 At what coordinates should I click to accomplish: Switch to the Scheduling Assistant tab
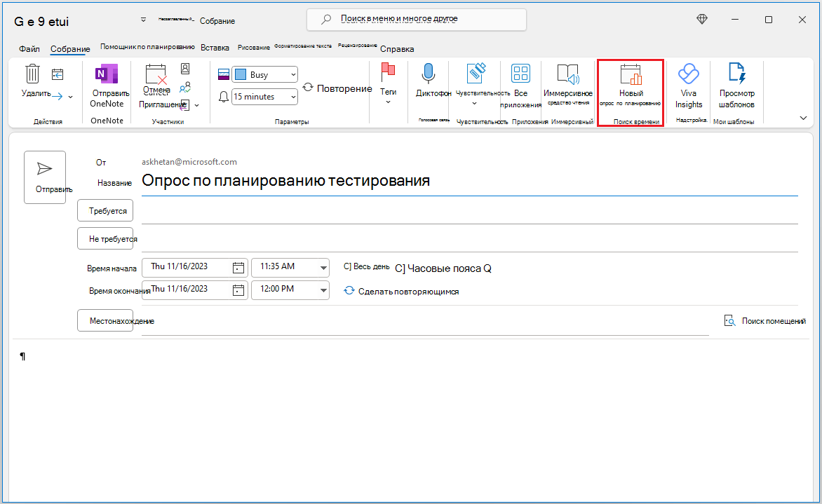pyautogui.click(x=147, y=47)
